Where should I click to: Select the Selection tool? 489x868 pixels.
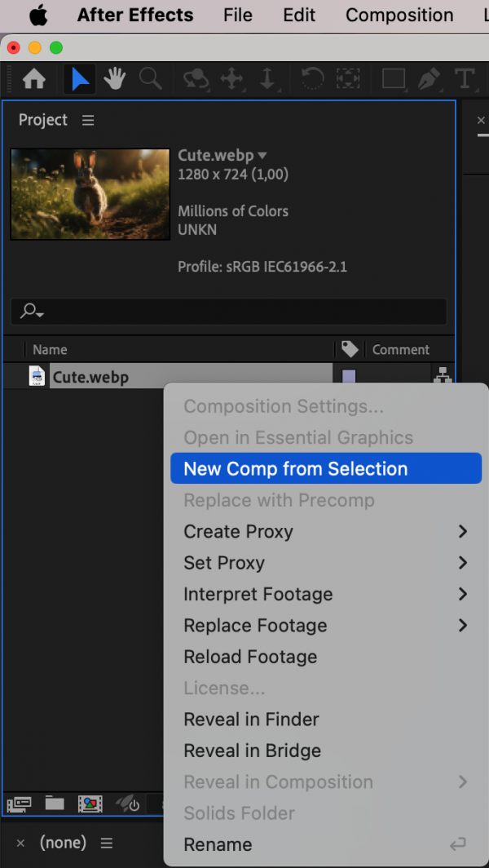click(x=79, y=78)
